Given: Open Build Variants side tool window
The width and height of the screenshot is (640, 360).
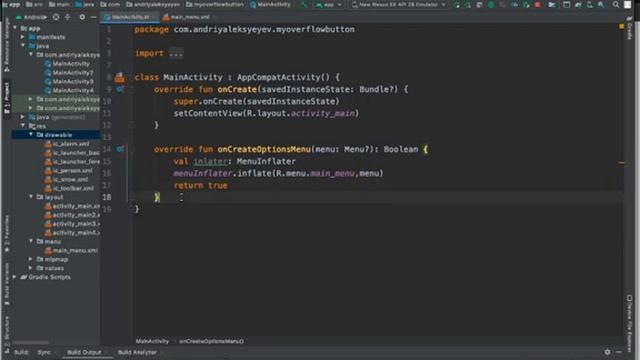Looking at the screenshot, I should tap(7, 284).
